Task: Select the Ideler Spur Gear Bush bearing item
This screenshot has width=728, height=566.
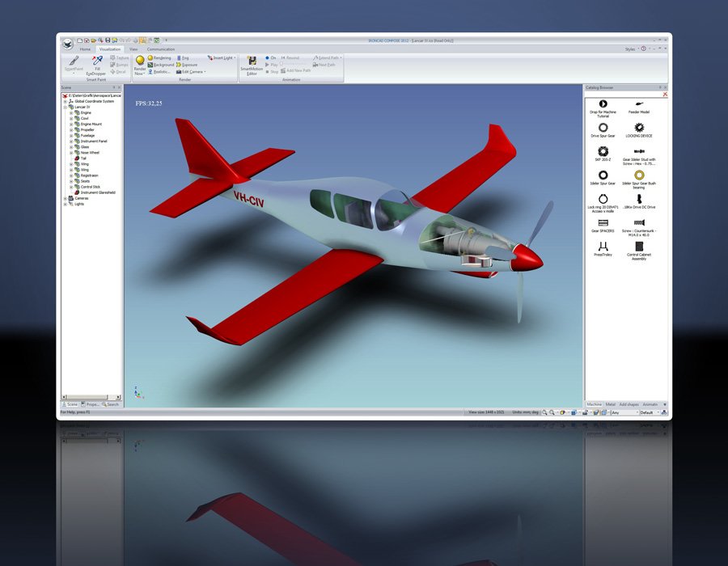Action: pyautogui.click(x=639, y=180)
